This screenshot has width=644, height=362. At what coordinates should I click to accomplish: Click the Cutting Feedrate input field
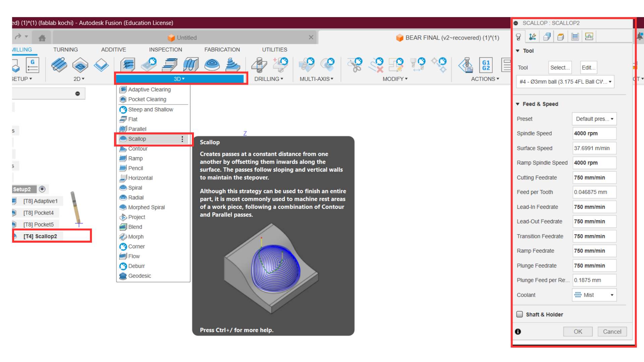[x=594, y=178]
